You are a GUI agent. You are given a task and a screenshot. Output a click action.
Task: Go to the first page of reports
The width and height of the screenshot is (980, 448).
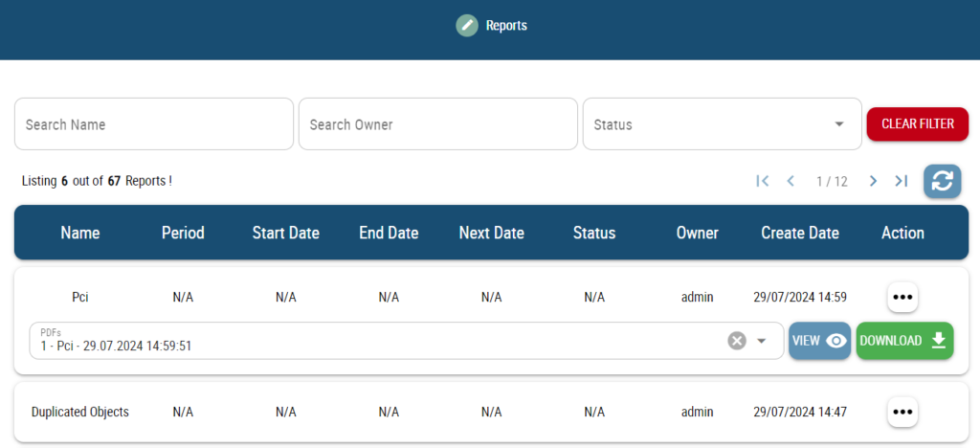[762, 181]
